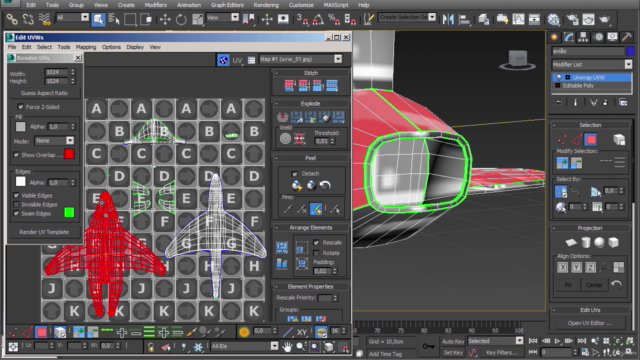This screenshot has width=640, height=360.
Task: Click the lock selection padlock icon
Action: [151, 347]
